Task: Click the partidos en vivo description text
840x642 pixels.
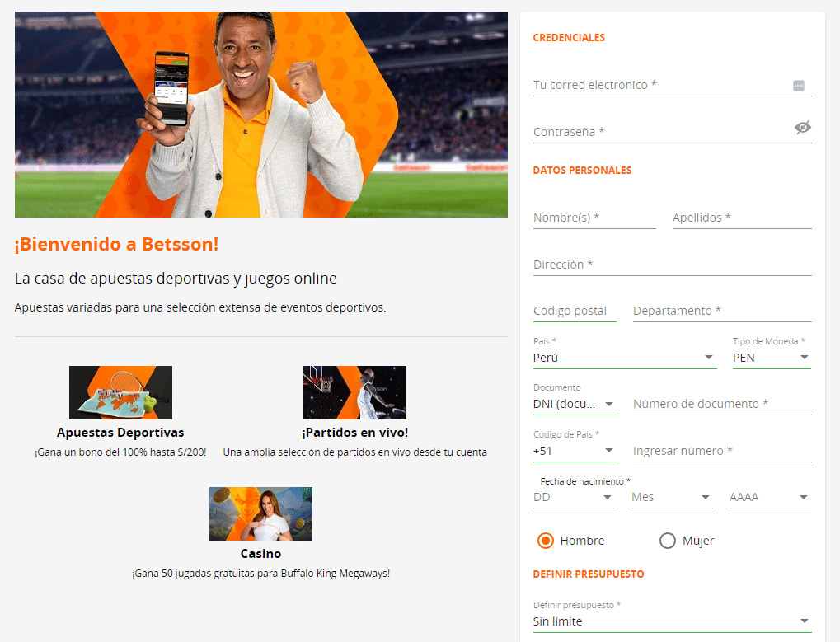Action: point(354,452)
